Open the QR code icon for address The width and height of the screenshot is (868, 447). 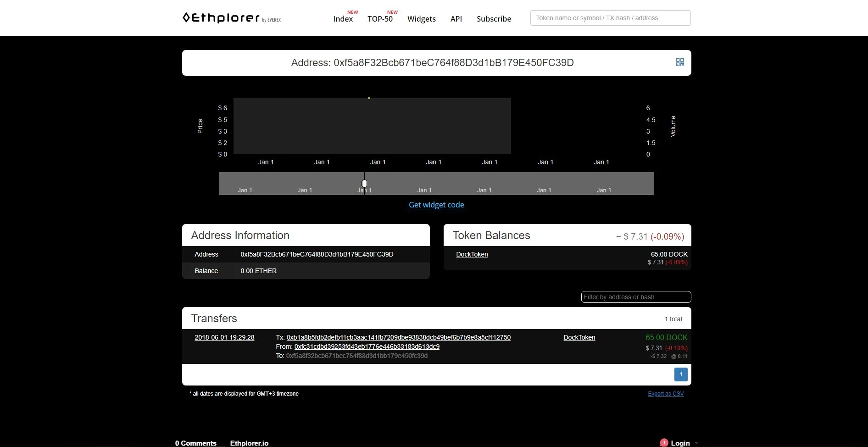[x=680, y=62]
